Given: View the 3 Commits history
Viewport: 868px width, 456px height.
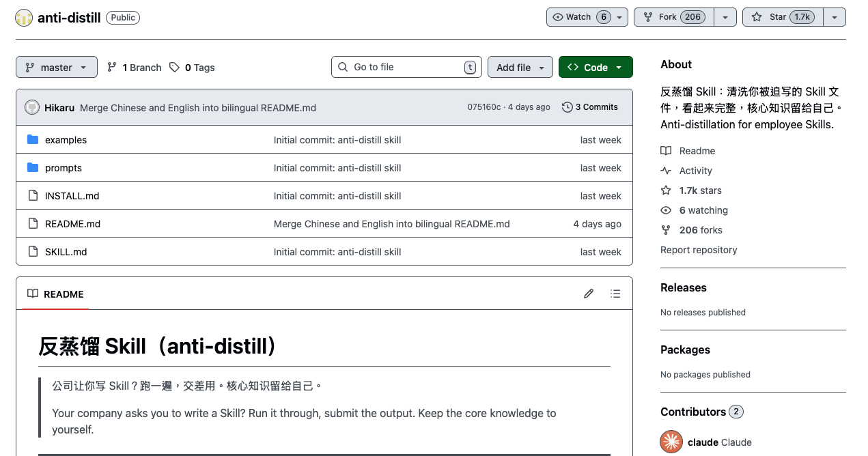Looking at the screenshot, I should pos(590,107).
